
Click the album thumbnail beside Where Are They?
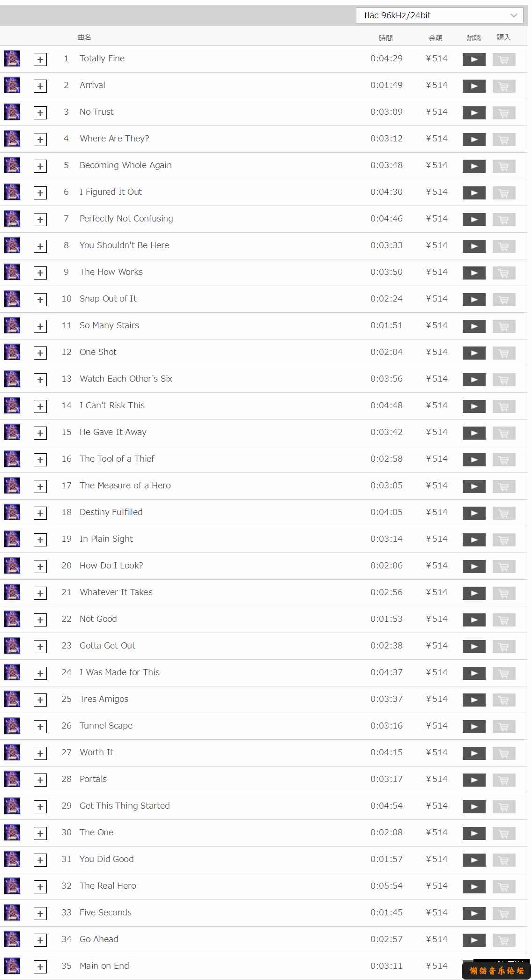click(12, 139)
